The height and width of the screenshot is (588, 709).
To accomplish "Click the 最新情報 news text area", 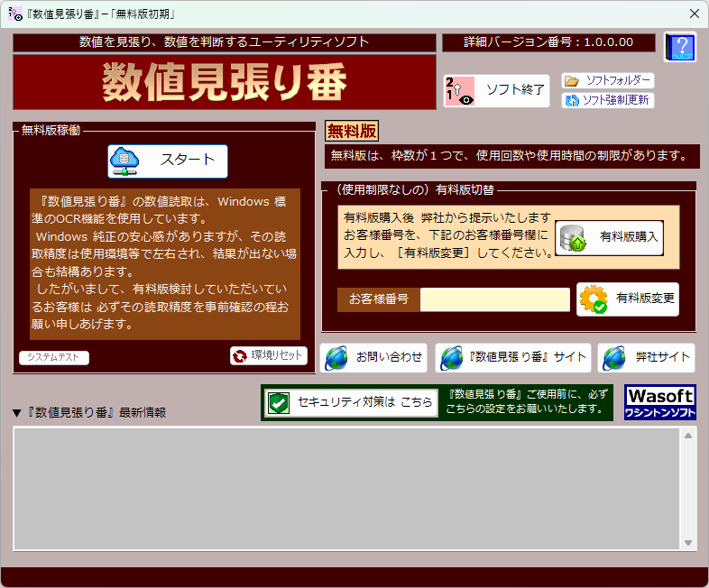I will 346,489.
